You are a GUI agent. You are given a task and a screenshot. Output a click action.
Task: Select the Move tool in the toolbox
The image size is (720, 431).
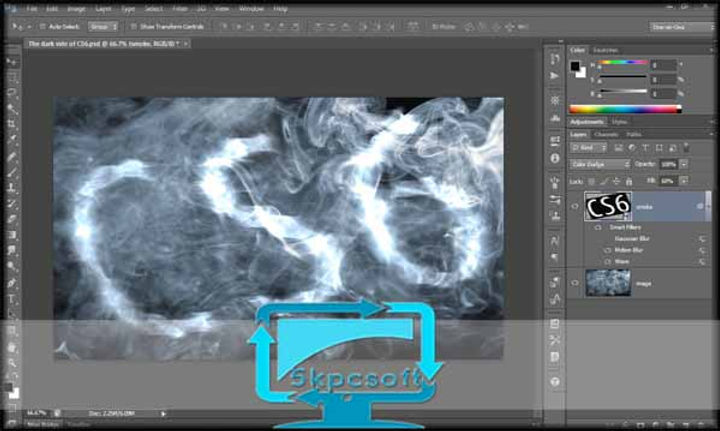11,62
